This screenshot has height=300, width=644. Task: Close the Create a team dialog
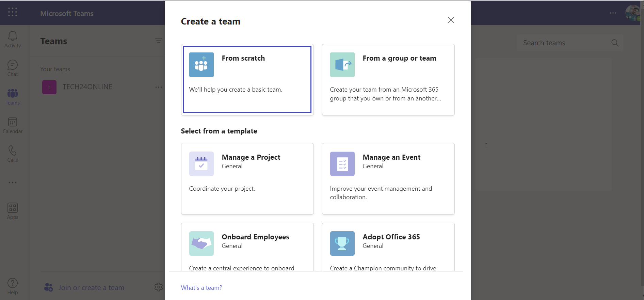coord(451,20)
